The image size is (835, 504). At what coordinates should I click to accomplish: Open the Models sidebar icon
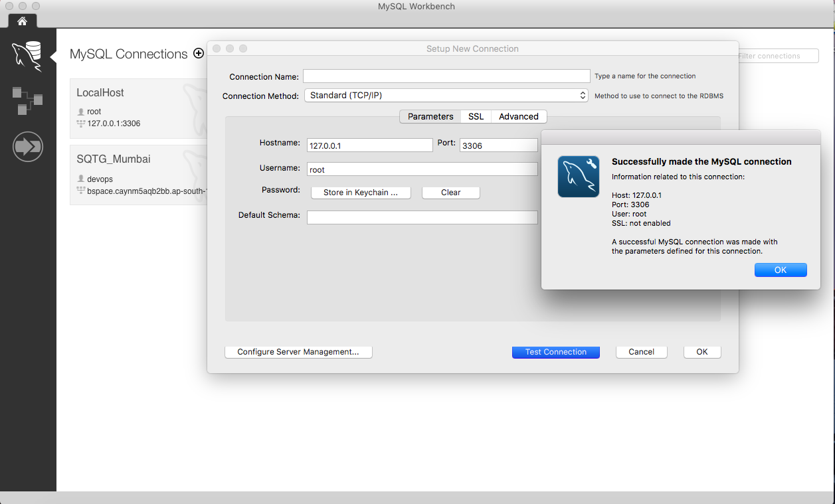27,100
